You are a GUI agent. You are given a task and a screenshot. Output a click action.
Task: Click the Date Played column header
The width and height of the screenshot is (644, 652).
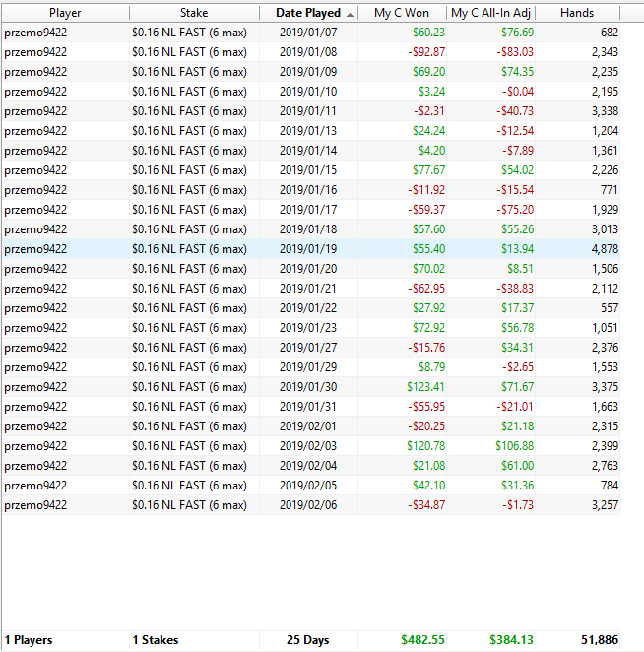point(308,13)
